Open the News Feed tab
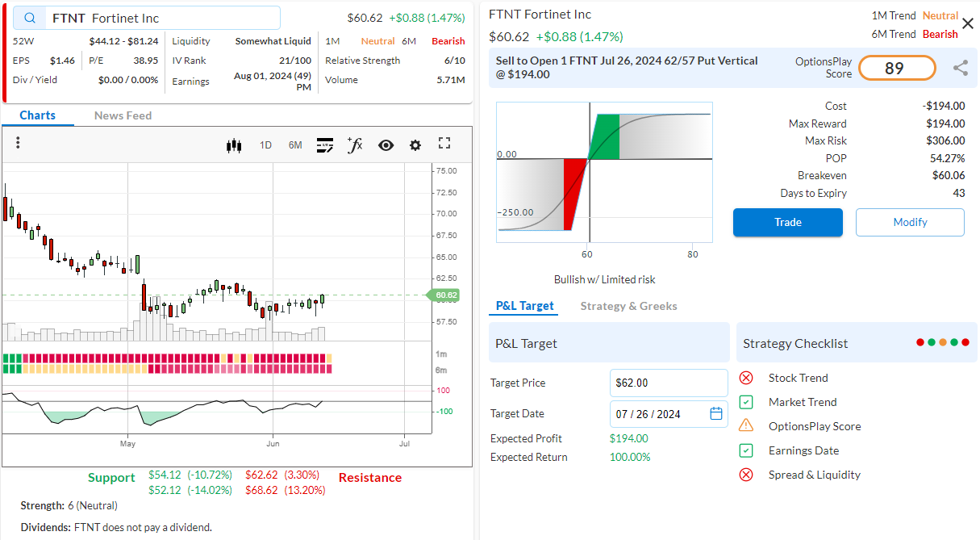This screenshot has height=540, width=980. [x=123, y=115]
